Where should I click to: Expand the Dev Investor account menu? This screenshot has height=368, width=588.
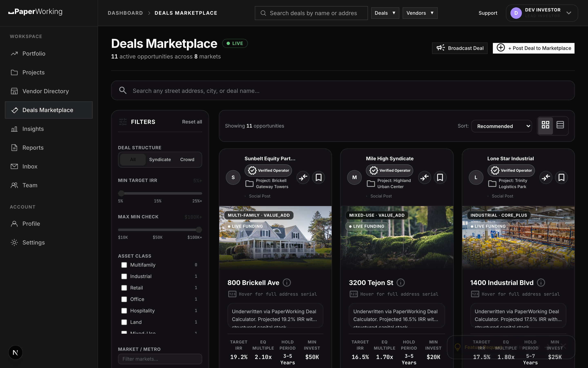[x=542, y=13]
